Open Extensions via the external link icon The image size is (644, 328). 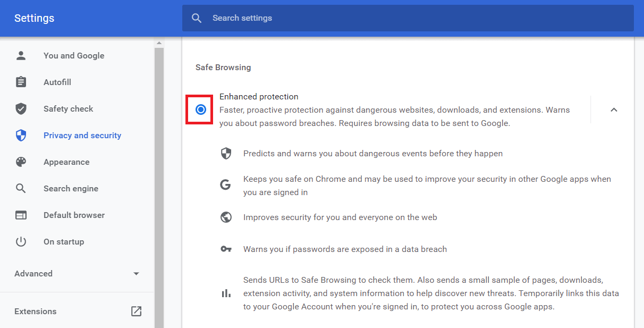coord(136,312)
